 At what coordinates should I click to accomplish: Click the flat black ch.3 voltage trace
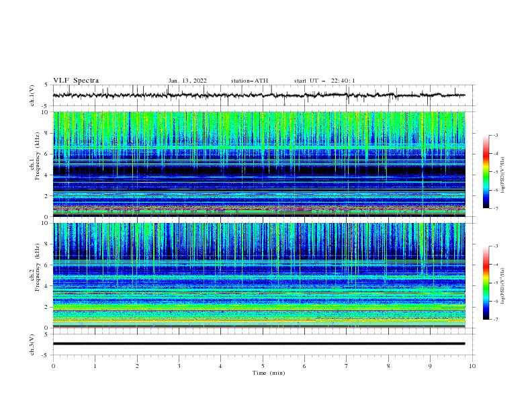[x=259, y=344]
